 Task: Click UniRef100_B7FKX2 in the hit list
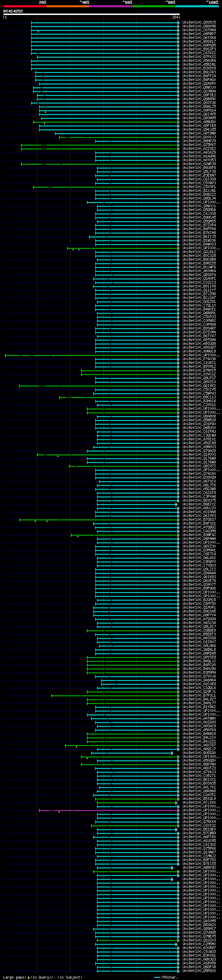coord(199,57)
